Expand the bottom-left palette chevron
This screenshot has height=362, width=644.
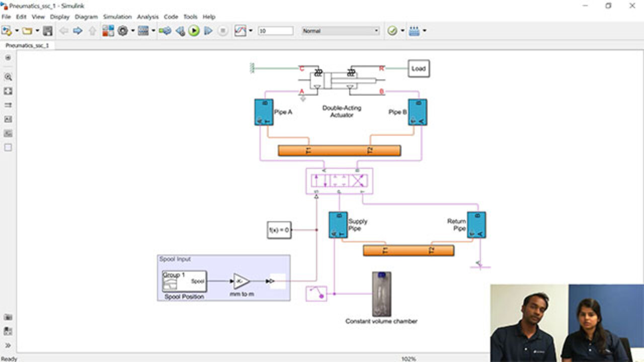click(8, 345)
